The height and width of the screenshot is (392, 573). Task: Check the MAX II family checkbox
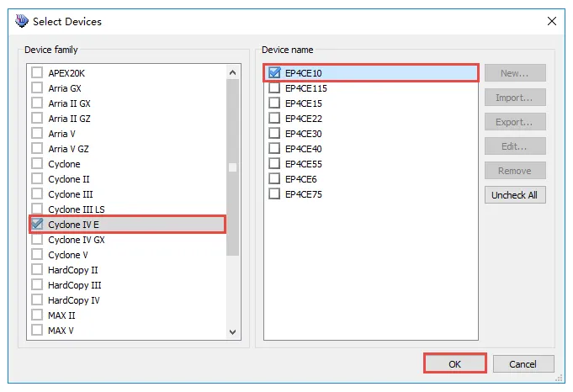coord(37,315)
